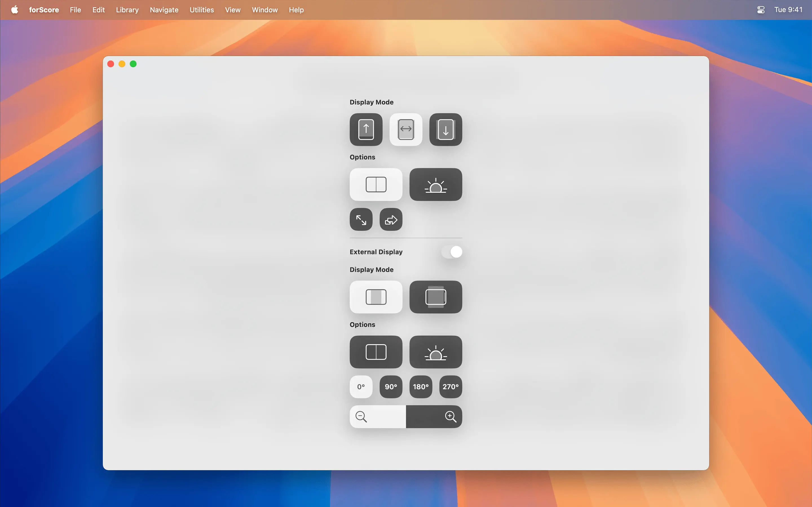812x507 pixels.
Task: Toggle external sunrise brightness option
Action: coord(436,352)
